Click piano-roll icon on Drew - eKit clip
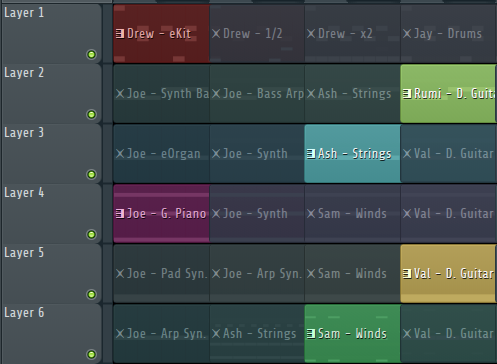497x364 pixels. tap(120, 33)
